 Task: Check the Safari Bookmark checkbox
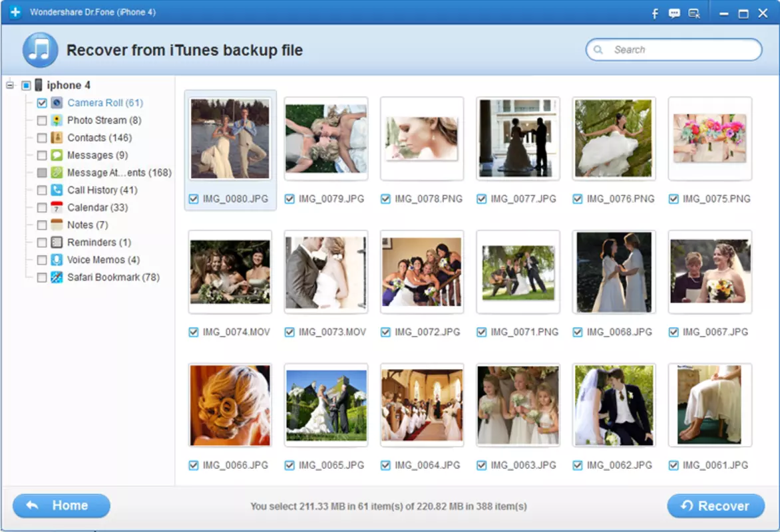42,277
